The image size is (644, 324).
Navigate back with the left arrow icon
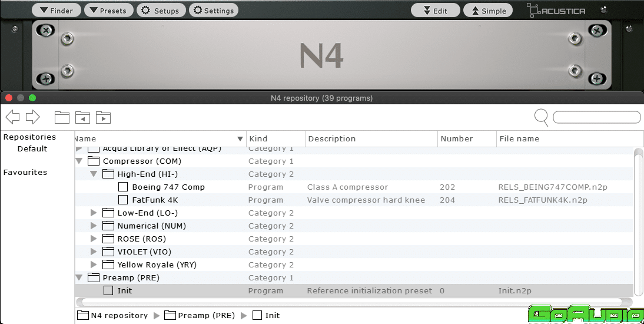coord(13,117)
